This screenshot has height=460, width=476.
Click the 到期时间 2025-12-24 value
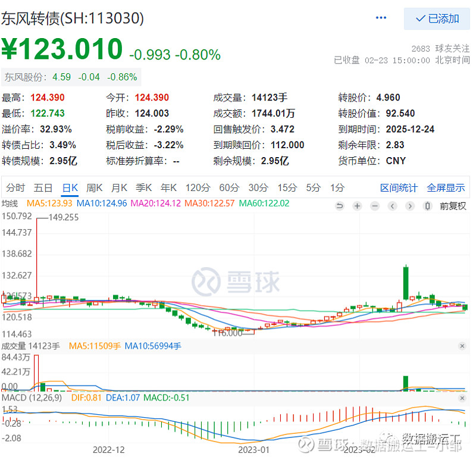tap(410, 129)
